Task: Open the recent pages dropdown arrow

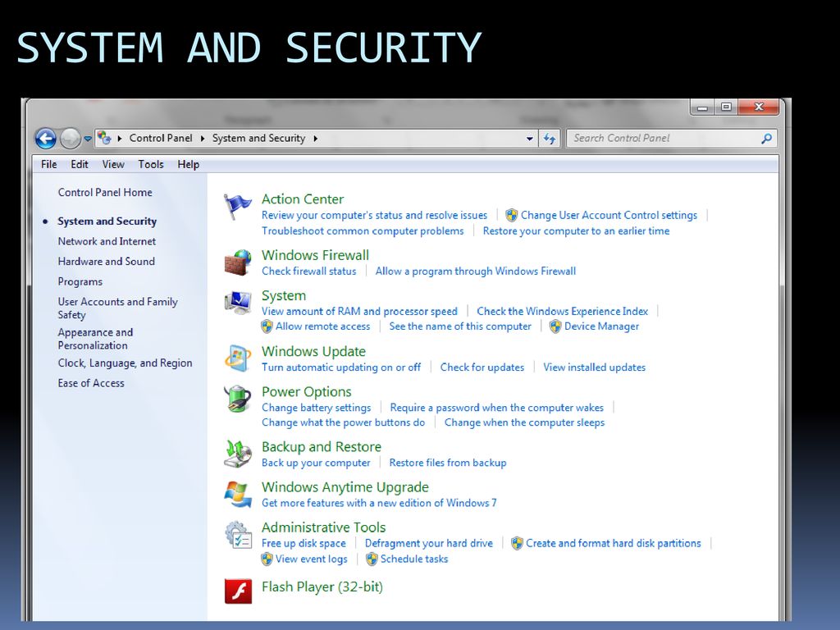Action: pyautogui.click(x=88, y=138)
